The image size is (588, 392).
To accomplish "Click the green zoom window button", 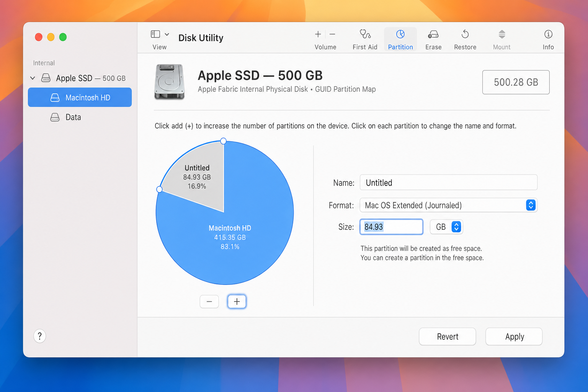I will point(63,37).
